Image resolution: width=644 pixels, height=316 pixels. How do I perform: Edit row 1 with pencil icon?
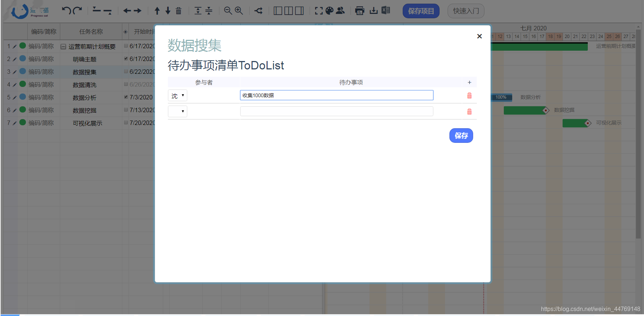(x=15, y=46)
